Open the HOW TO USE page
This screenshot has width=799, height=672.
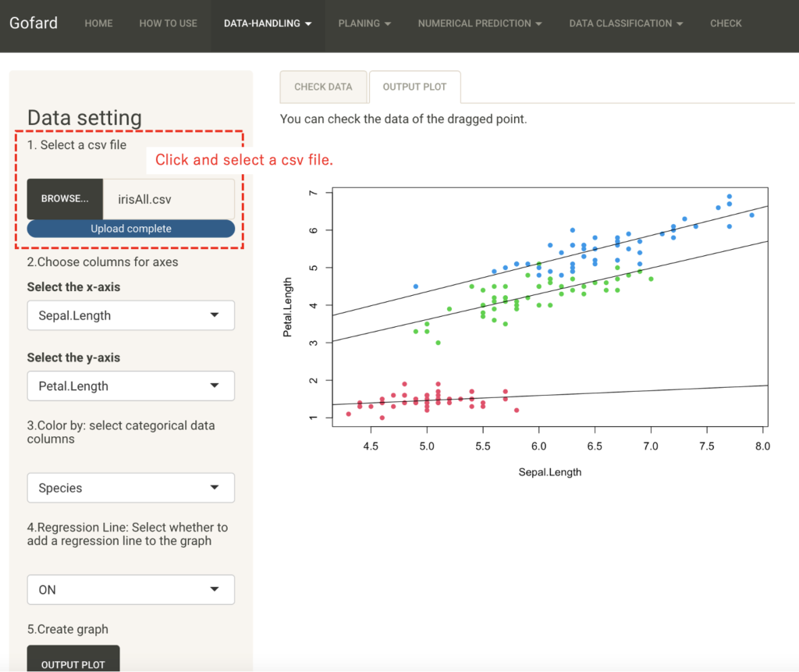pyautogui.click(x=168, y=23)
